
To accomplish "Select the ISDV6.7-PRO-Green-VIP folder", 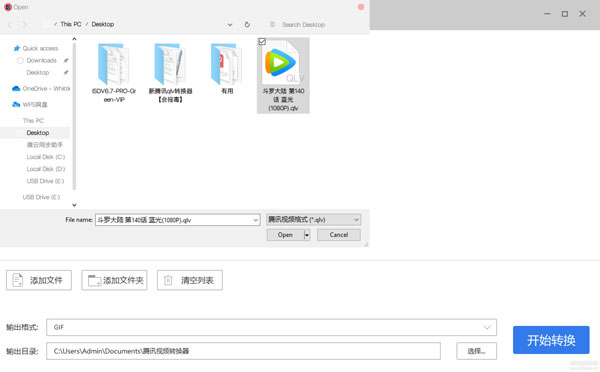I will [x=114, y=73].
